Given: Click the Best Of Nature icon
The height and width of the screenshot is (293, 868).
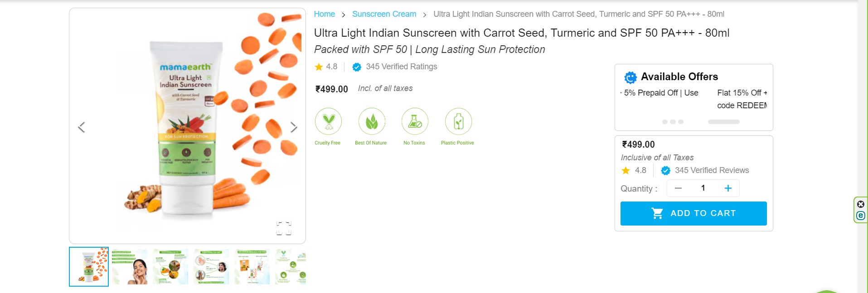Looking at the screenshot, I should [x=372, y=121].
